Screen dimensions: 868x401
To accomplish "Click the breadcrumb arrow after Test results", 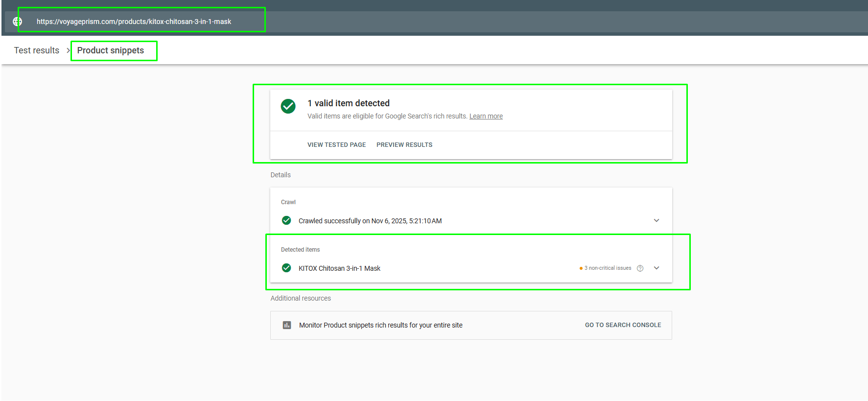I will pos(68,50).
